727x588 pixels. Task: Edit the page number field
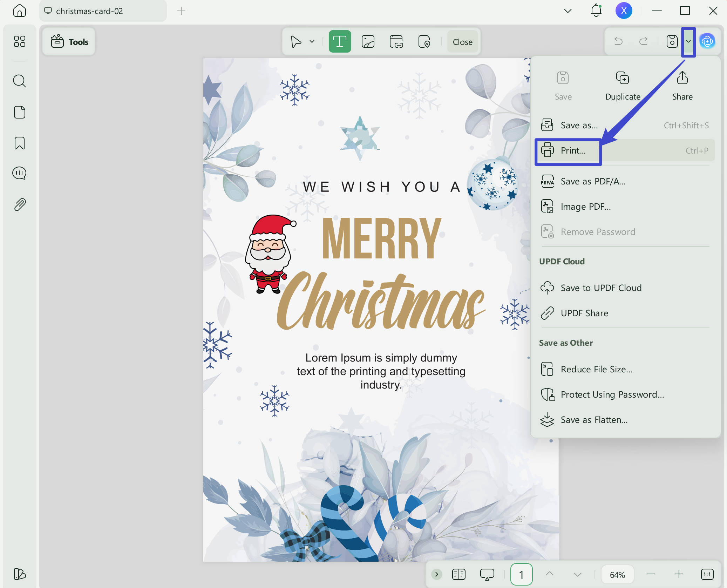point(521,574)
